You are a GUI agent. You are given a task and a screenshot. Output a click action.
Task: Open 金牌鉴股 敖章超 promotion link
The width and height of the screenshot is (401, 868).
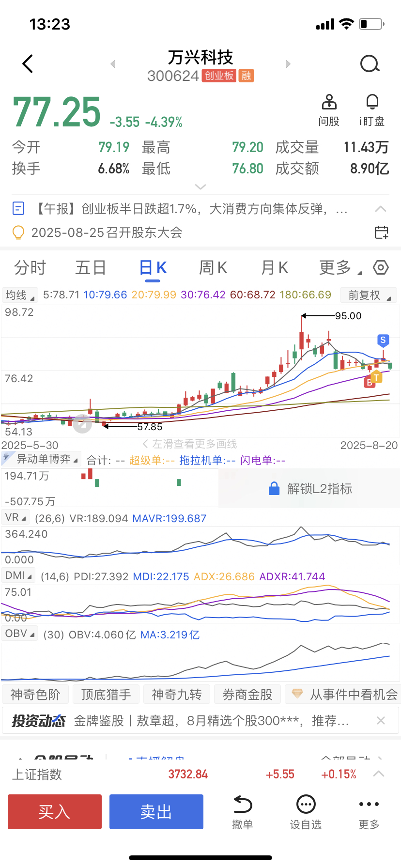[x=211, y=721]
